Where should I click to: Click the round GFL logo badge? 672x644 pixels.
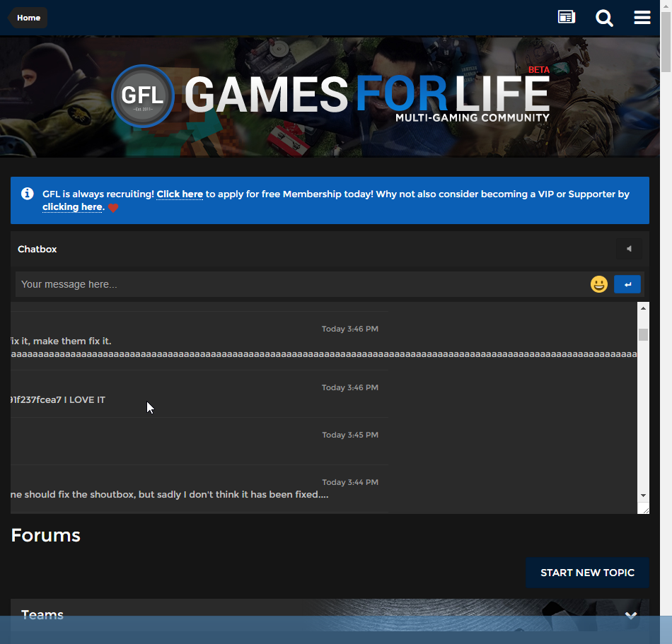click(x=142, y=96)
